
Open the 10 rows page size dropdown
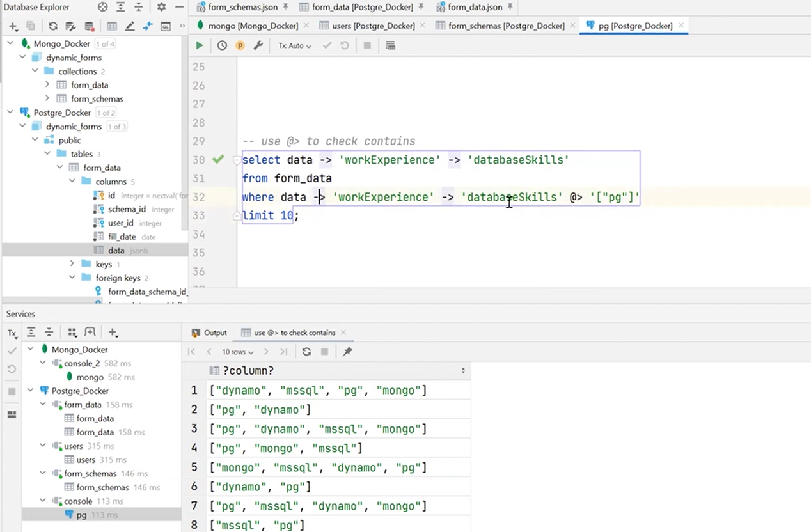tap(237, 351)
